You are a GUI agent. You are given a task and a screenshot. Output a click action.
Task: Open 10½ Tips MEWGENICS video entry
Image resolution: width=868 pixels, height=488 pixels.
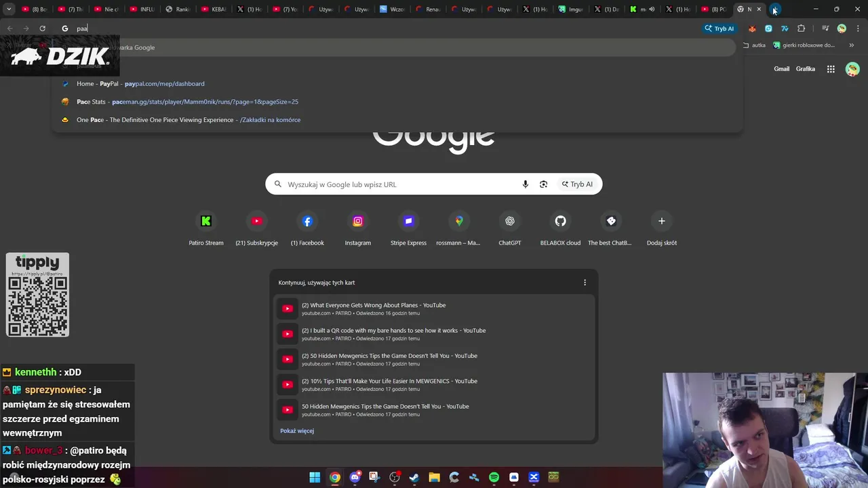(x=434, y=385)
